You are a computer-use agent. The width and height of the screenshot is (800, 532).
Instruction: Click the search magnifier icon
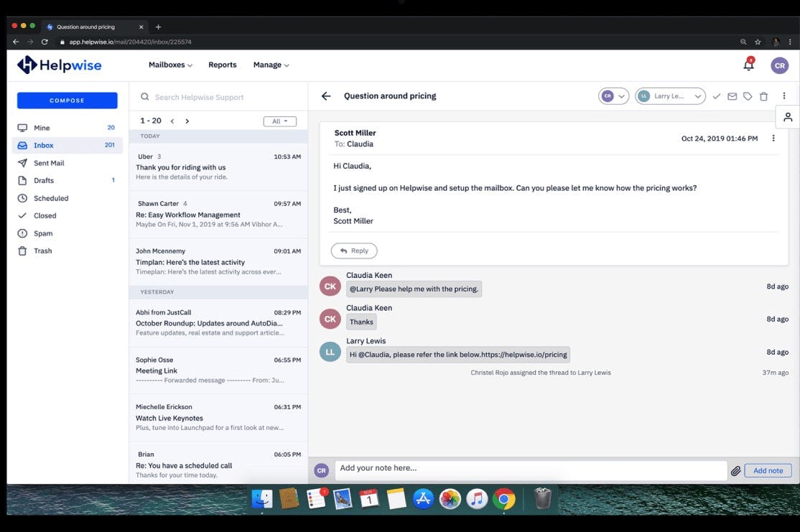[145, 96]
